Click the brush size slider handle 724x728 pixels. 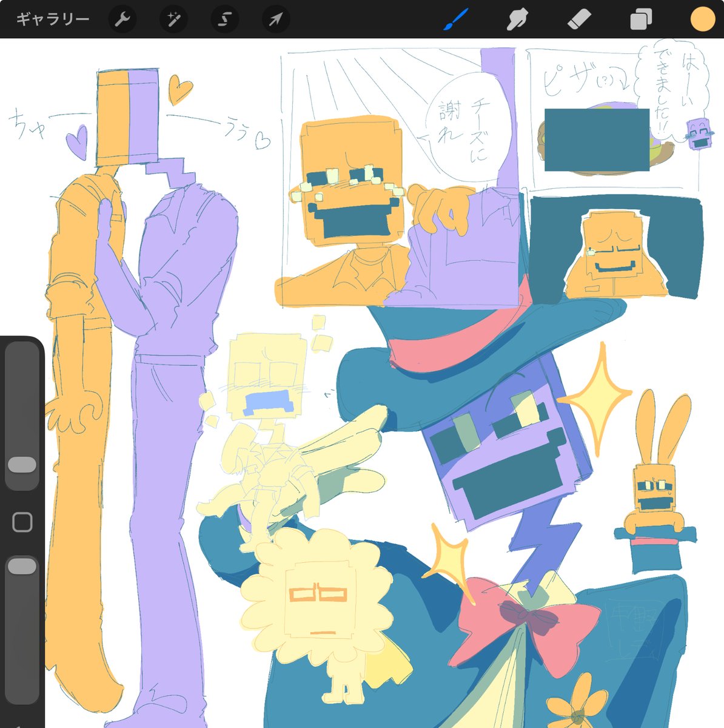point(22,465)
